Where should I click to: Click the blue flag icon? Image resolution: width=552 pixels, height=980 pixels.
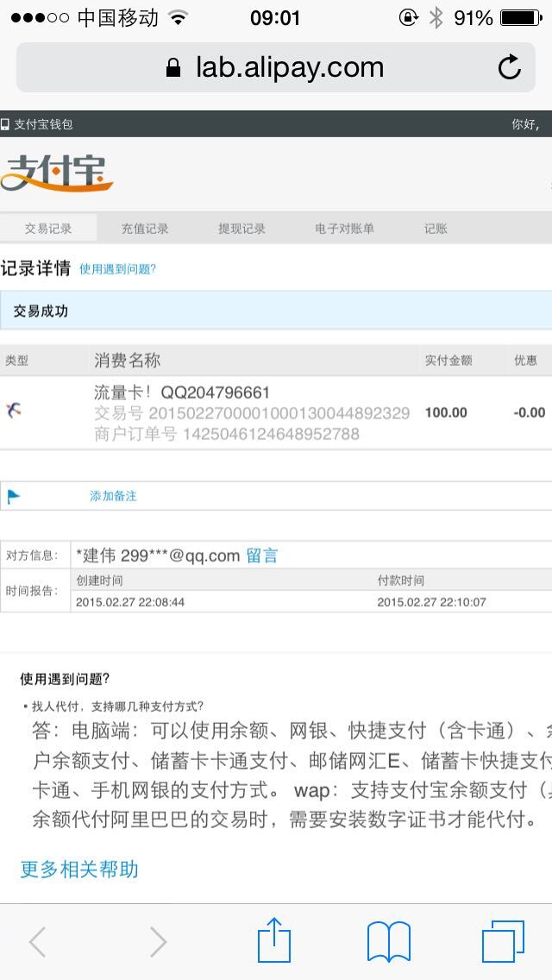[x=14, y=496]
